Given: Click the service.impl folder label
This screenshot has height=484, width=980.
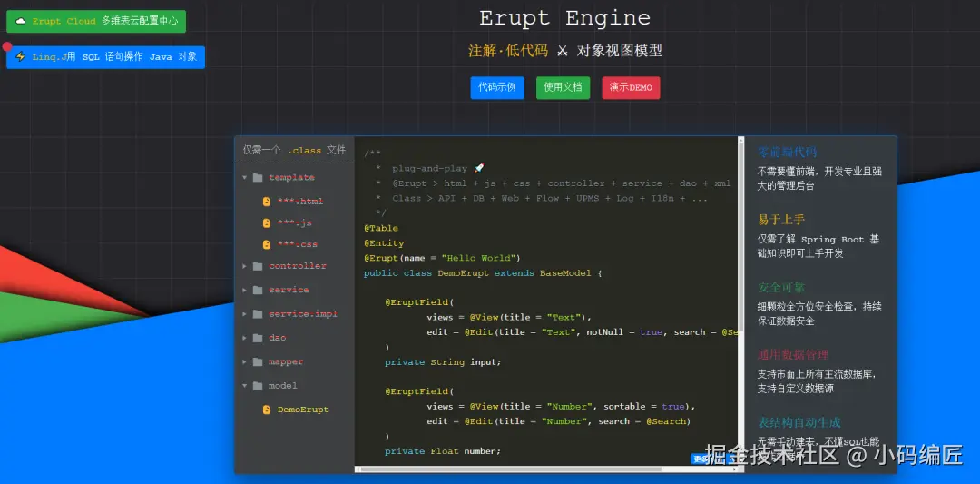Looking at the screenshot, I should (x=303, y=314).
